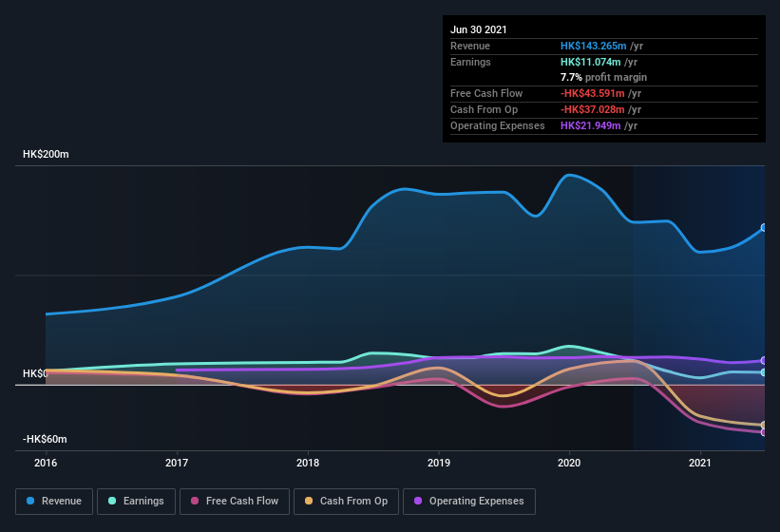780x532 pixels.
Task: Click the blue Revenue endpoint marker on chart
Action: click(764, 228)
